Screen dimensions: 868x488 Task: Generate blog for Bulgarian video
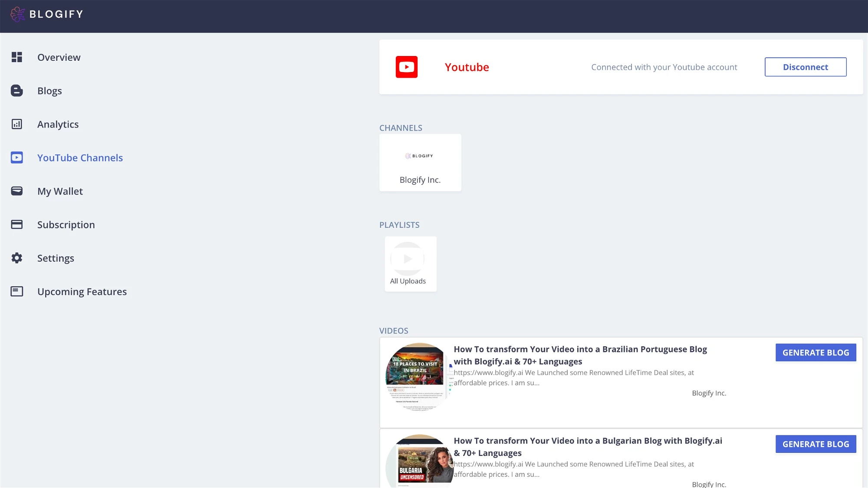tap(816, 444)
